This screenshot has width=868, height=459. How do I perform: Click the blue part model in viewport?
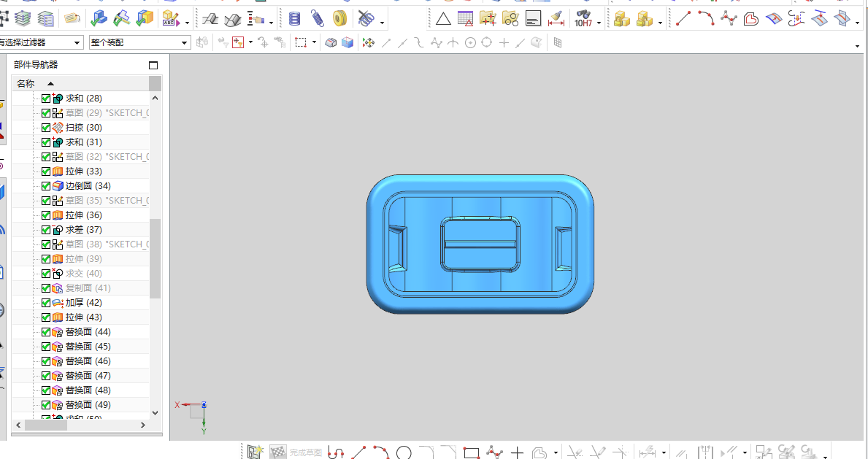point(480,244)
